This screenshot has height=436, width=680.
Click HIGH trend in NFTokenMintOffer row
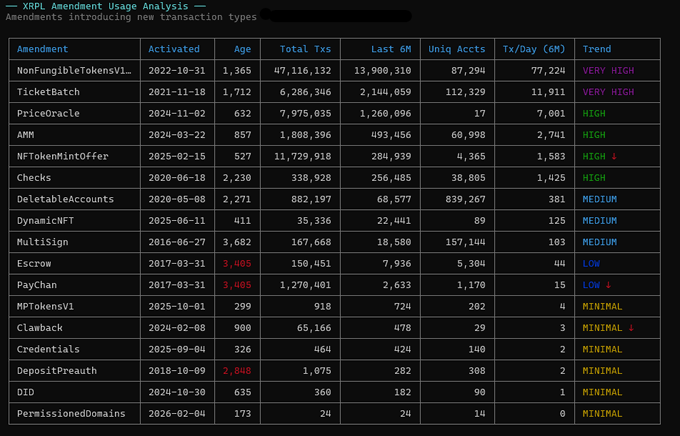click(x=594, y=156)
